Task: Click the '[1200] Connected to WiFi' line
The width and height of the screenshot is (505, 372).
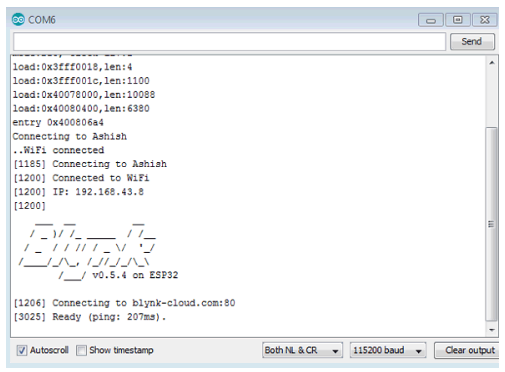Action: point(81,178)
